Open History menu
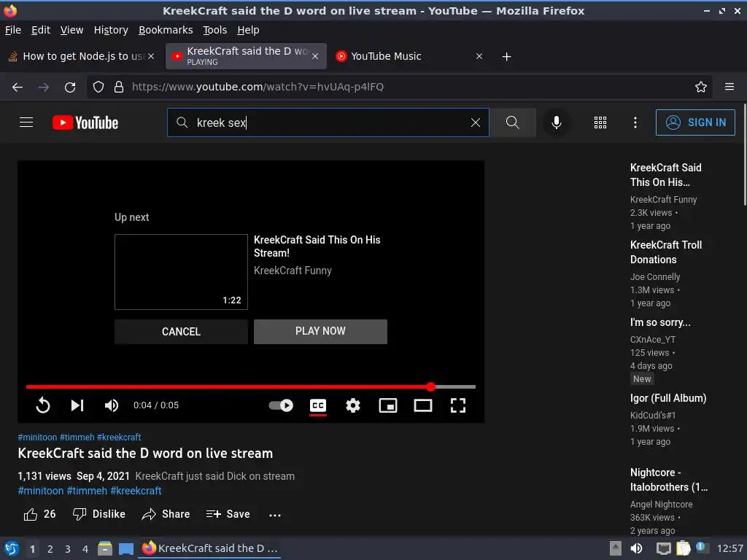Viewport: 747px width, 560px height. tap(111, 30)
